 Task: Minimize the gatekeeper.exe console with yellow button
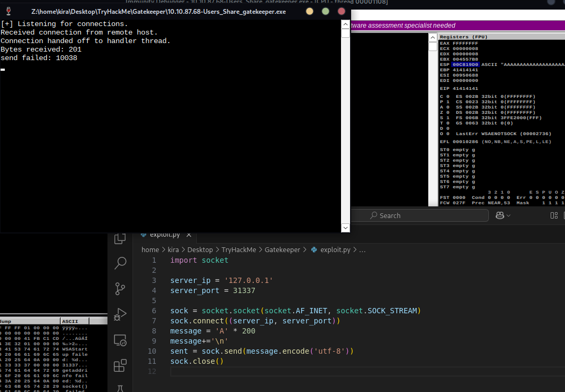tap(310, 12)
